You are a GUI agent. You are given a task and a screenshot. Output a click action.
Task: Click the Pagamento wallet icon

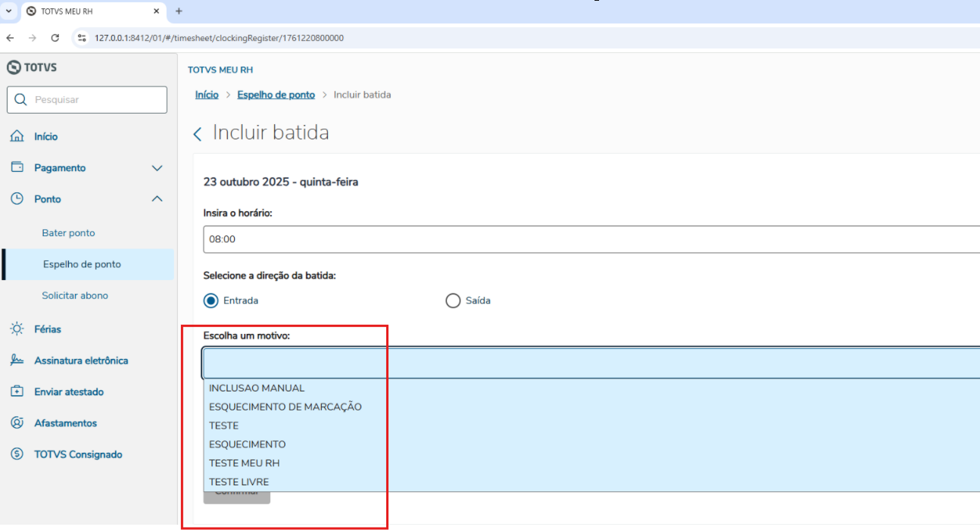(17, 167)
